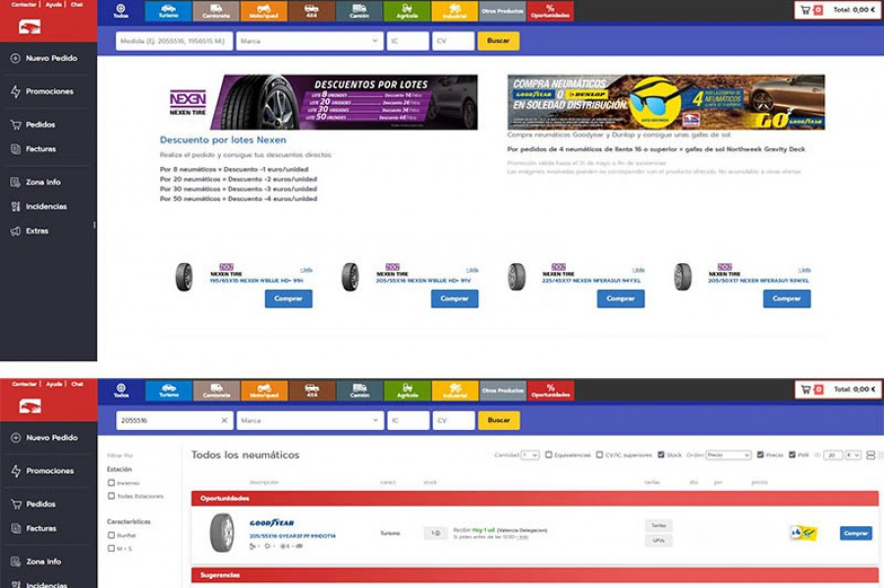This screenshot has width=884, height=588.
Task: Click the red logo in the top screenshot
Action: point(29,27)
